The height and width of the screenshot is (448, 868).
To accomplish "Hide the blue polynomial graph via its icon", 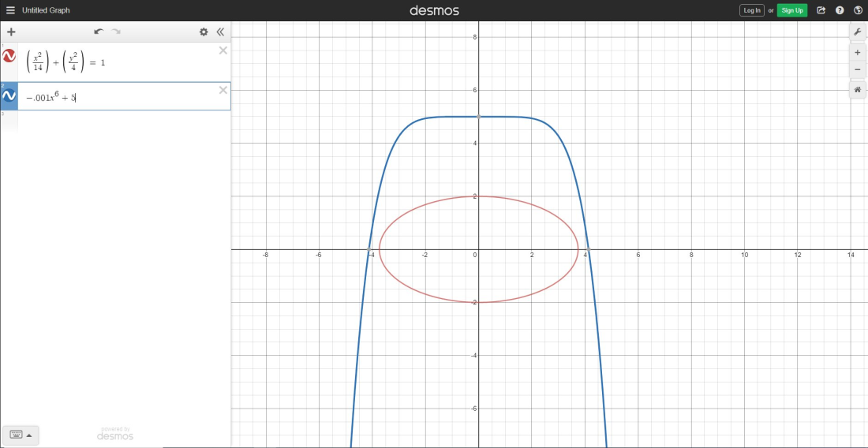I will (x=9, y=95).
